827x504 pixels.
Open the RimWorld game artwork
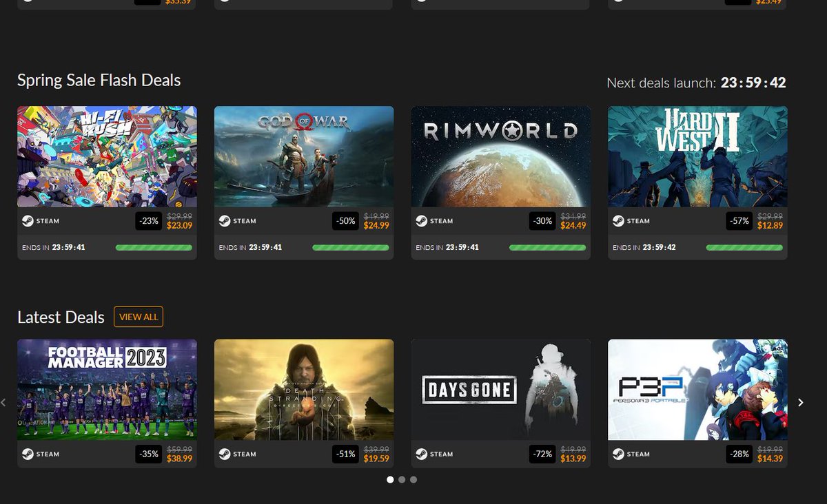pos(501,156)
